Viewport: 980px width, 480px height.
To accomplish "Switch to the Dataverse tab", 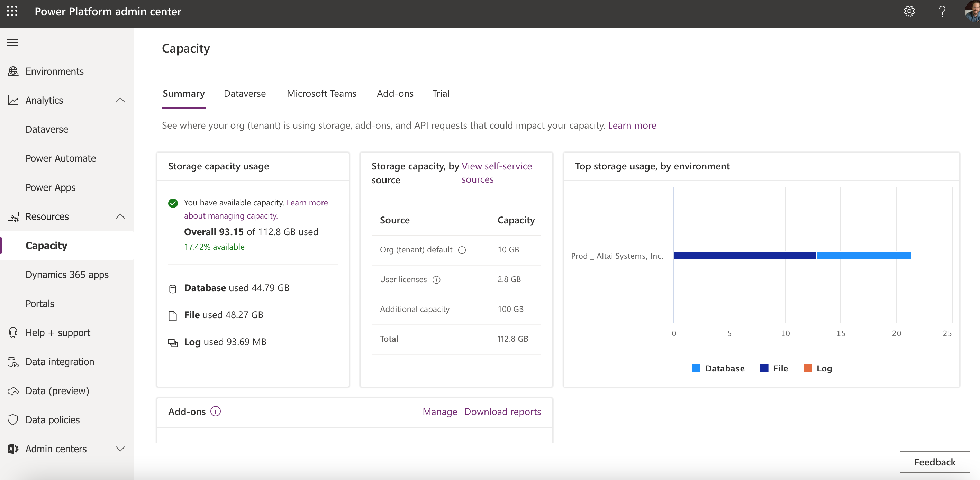I will click(x=245, y=93).
